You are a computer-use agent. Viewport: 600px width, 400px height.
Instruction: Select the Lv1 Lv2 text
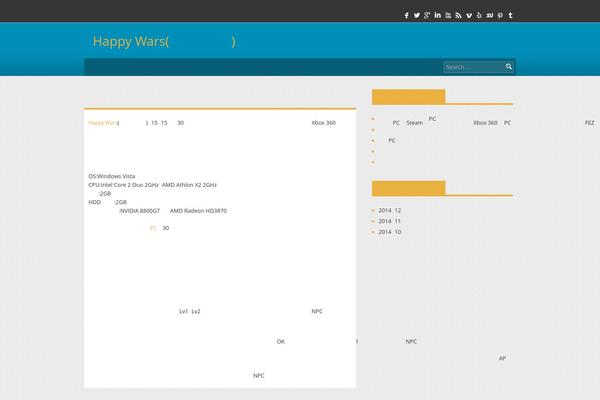190,312
